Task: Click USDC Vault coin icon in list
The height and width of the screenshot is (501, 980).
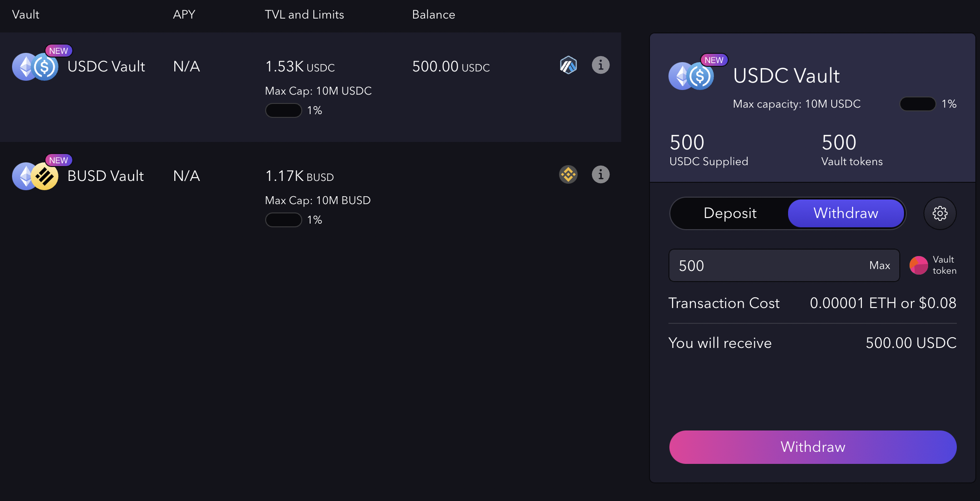Action: tap(35, 66)
